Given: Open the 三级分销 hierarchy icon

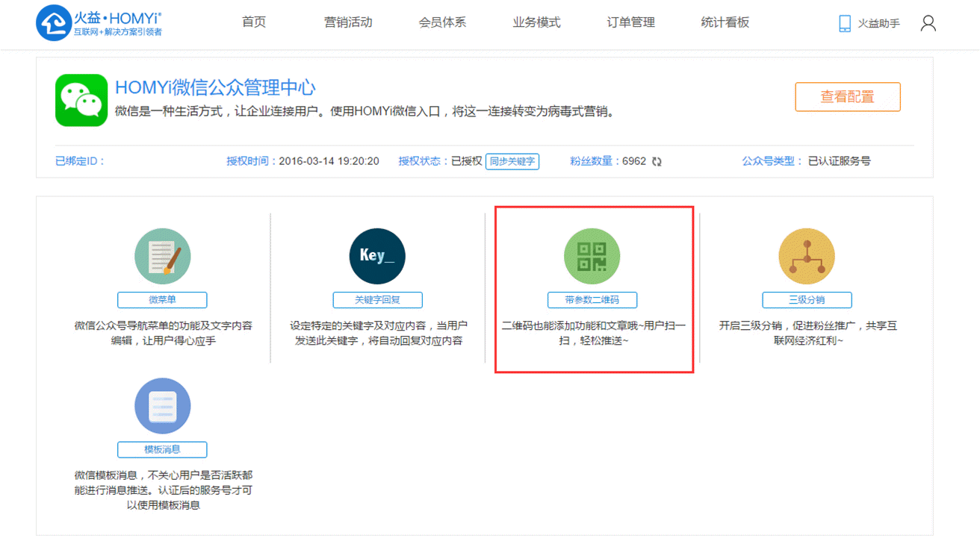Looking at the screenshot, I should coord(807,257).
